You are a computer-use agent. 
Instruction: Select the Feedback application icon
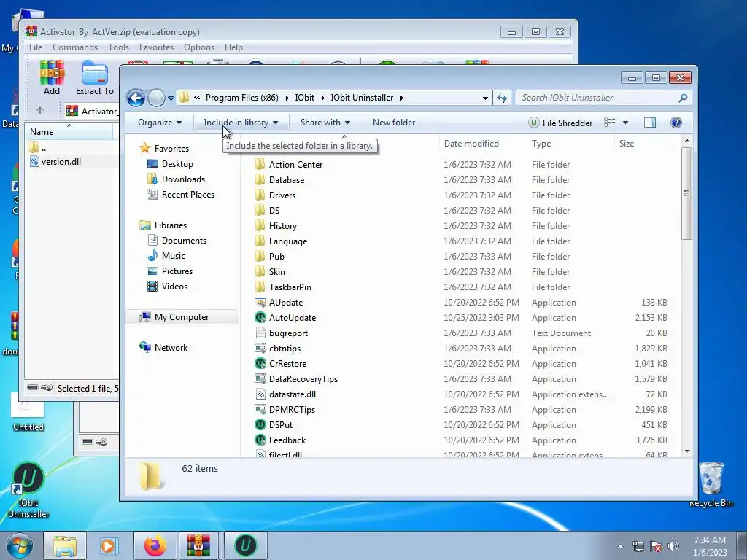click(260, 440)
